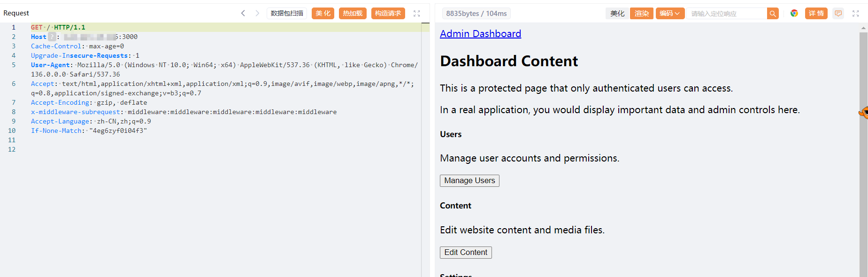Open the 编码 encoding dropdown
868x277 pixels.
[x=669, y=14]
